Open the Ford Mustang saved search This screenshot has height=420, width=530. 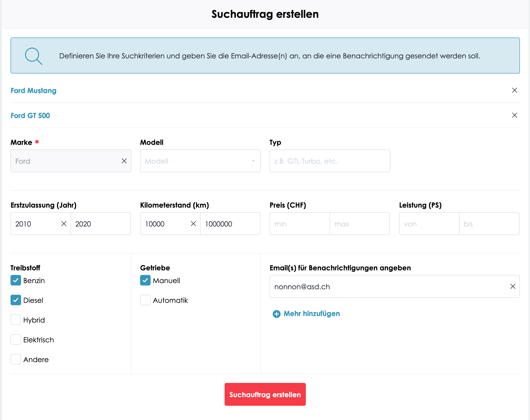click(x=33, y=90)
